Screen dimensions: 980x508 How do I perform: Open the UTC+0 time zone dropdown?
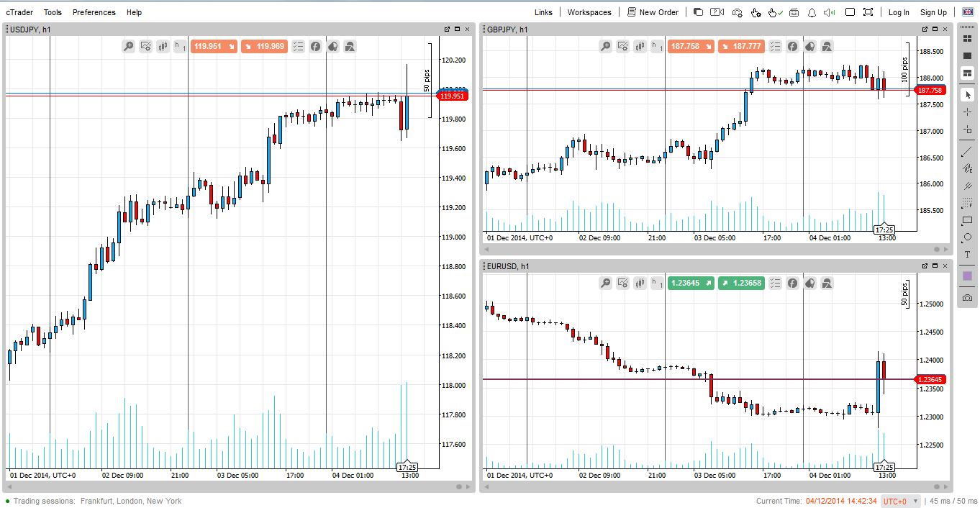click(x=901, y=501)
